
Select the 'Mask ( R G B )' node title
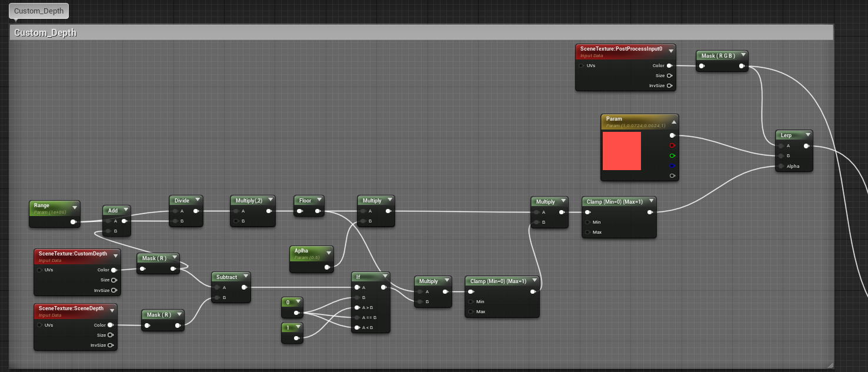pyautogui.click(x=718, y=56)
